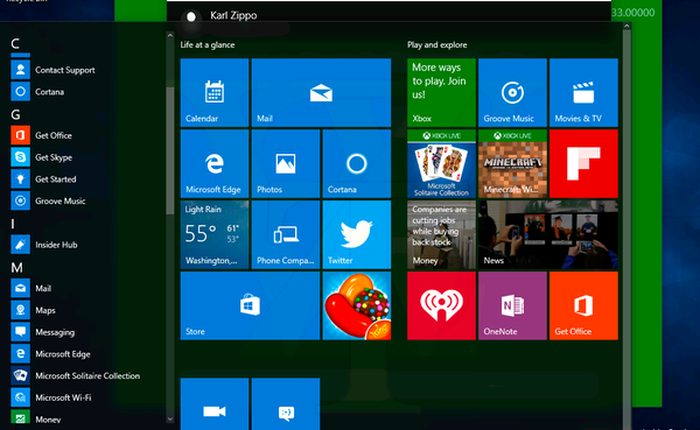Open the Phone Companion tile
700x430 pixels.
(285, 234)
